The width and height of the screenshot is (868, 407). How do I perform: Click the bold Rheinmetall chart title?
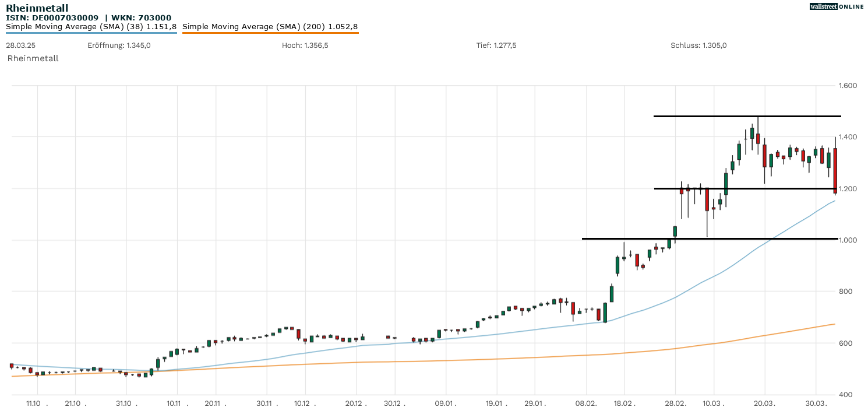click(37, 8)
